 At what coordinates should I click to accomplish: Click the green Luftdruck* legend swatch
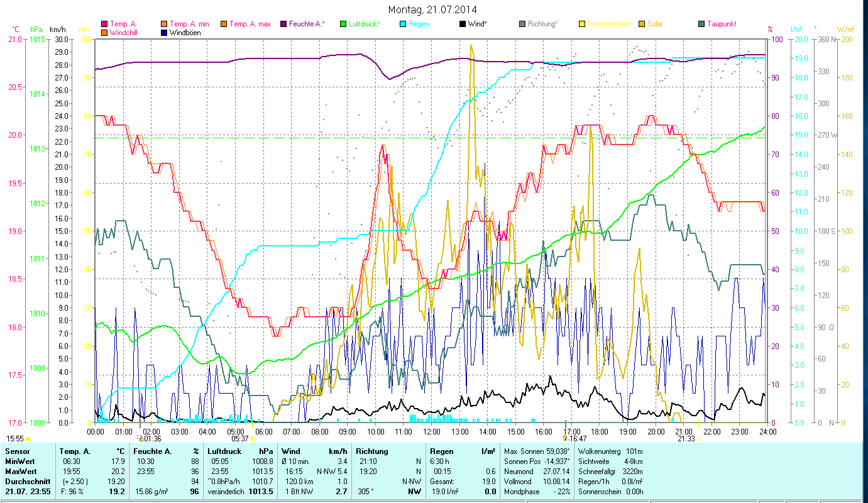tap(343, 25)
